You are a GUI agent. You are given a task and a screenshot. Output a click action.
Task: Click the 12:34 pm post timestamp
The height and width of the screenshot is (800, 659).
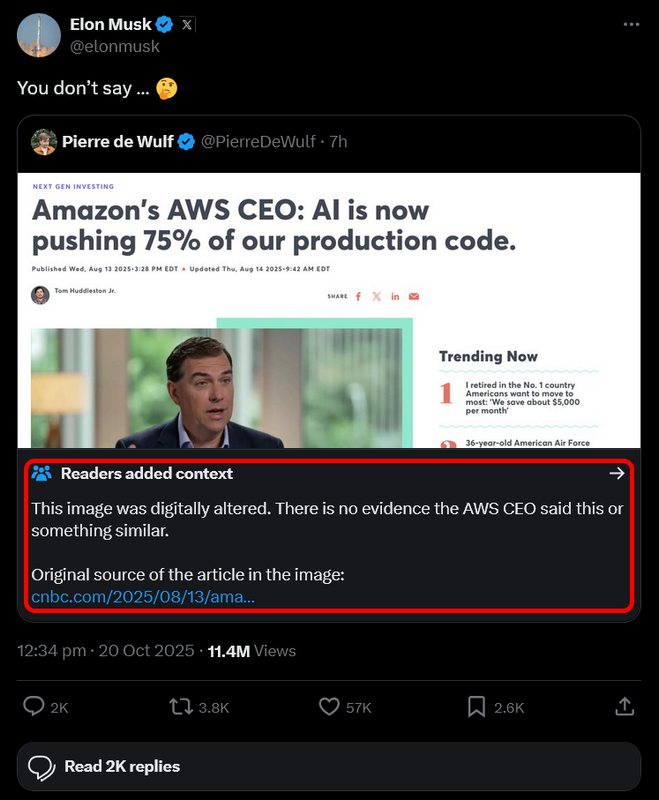click(x=105, y=651)
